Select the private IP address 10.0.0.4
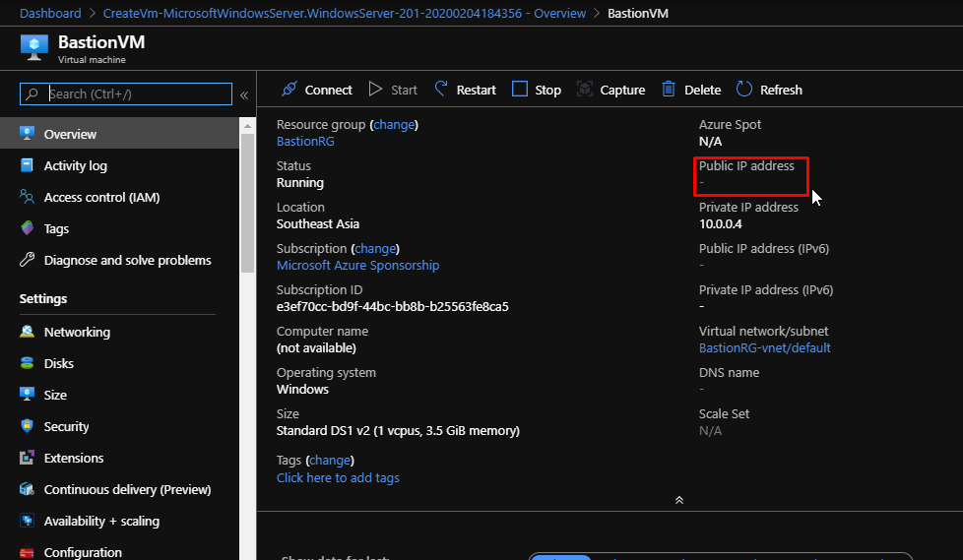This screenshot has width=963, height=560. pyautogui.click(x=721, y=223)
